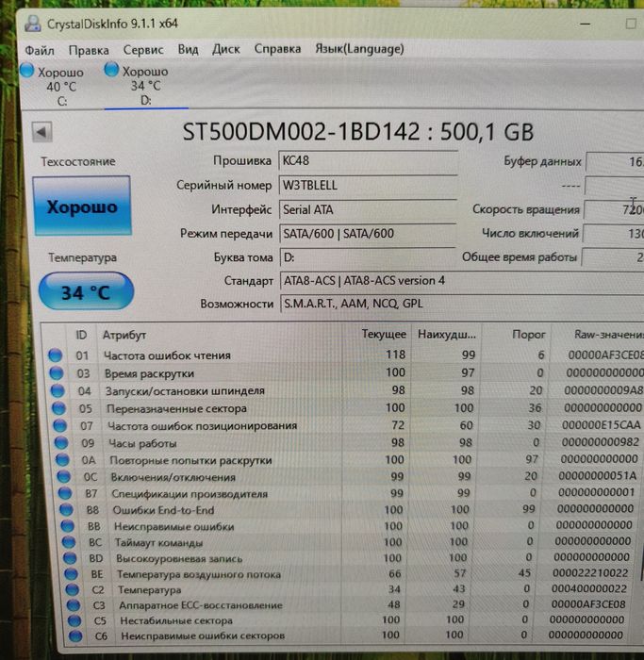Screen dimensions: 644x660
Task: Open the Правка menu
Action: [x=89, y=50]
